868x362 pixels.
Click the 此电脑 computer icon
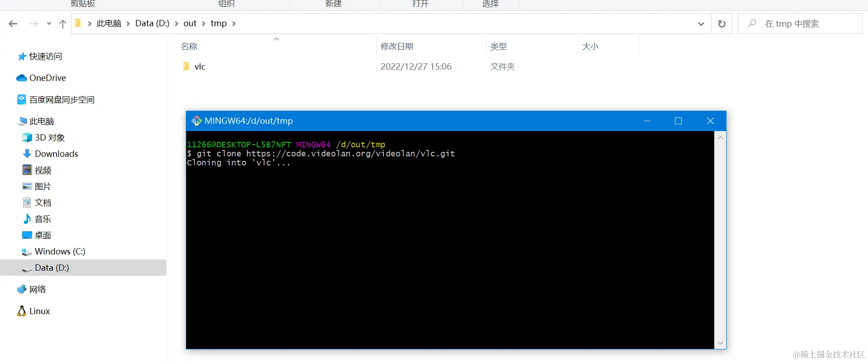(22, 121)
